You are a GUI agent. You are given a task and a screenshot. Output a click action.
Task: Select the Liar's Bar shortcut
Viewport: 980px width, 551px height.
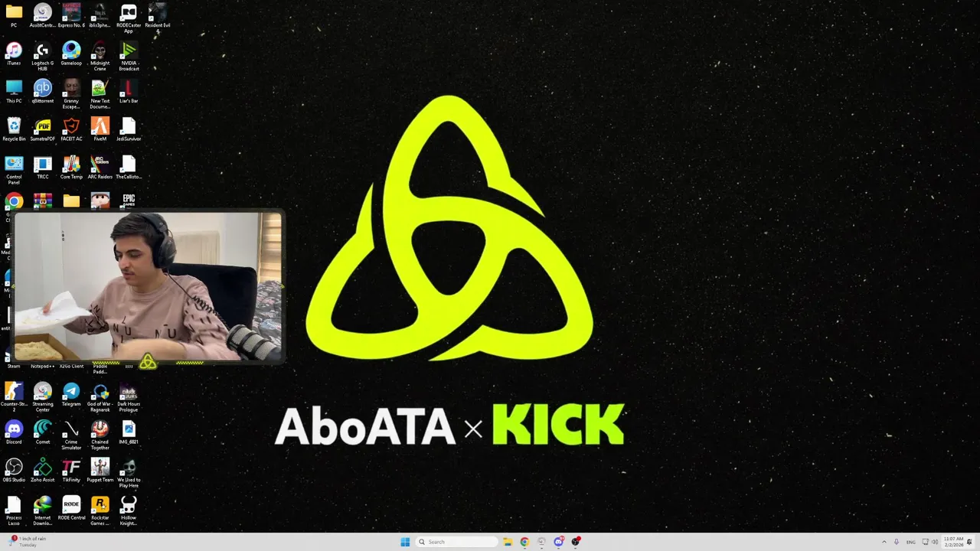[129, 92]
